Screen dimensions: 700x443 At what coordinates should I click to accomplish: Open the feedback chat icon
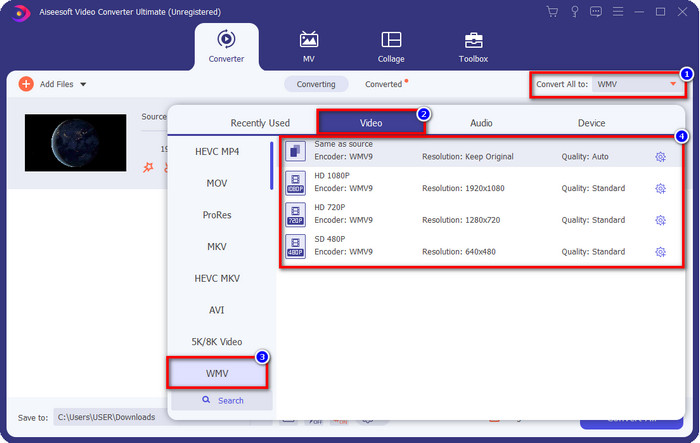596,12
